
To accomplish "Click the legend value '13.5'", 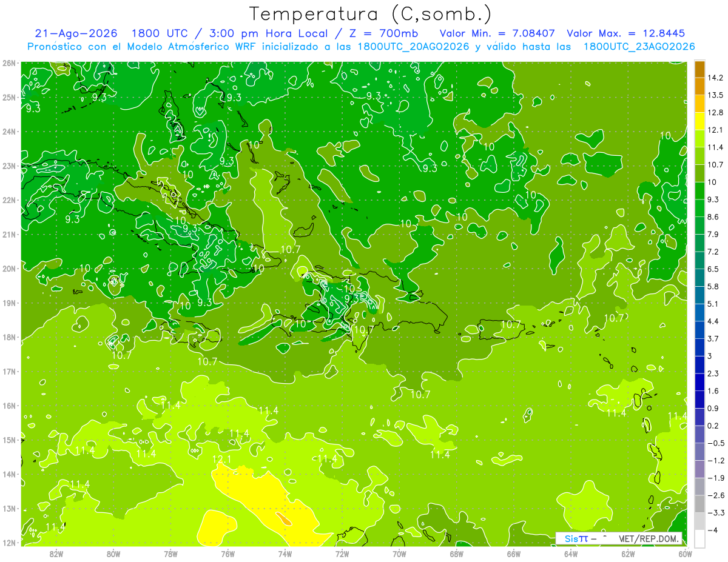I will [x=715, y=95].
